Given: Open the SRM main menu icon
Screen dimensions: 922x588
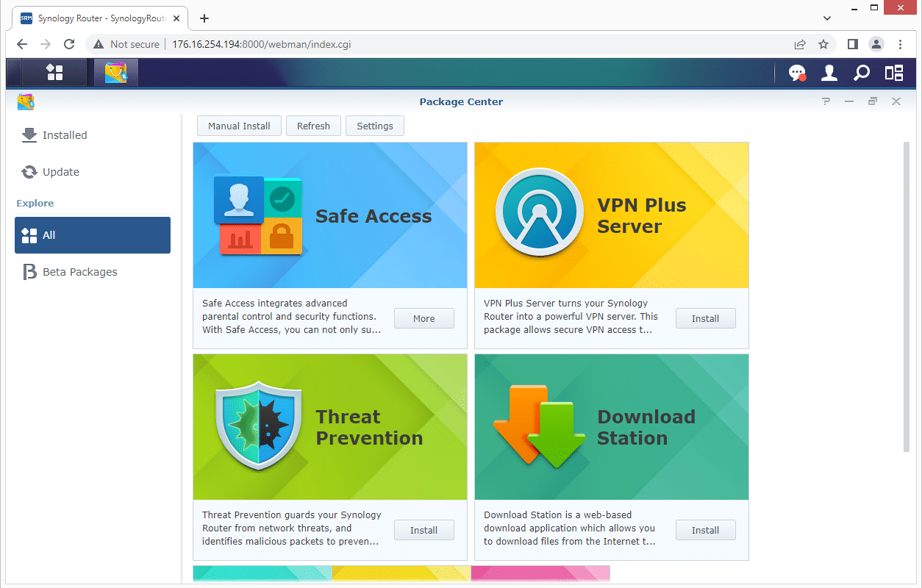Looking at the screenshot, I should coord(54,72).
